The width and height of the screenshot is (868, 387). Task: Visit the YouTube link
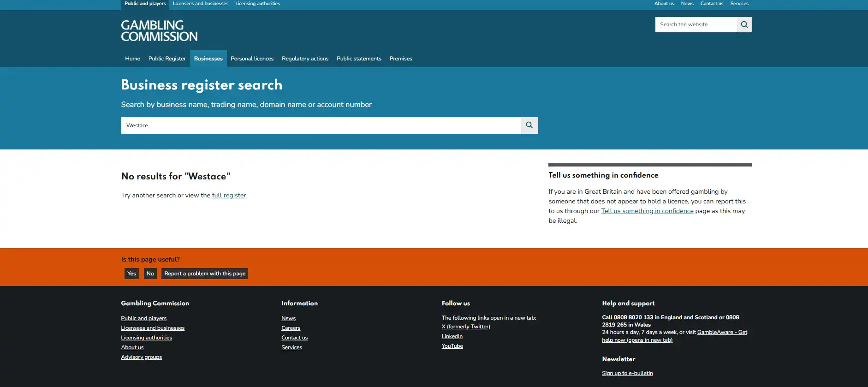(x=452, y=346)
